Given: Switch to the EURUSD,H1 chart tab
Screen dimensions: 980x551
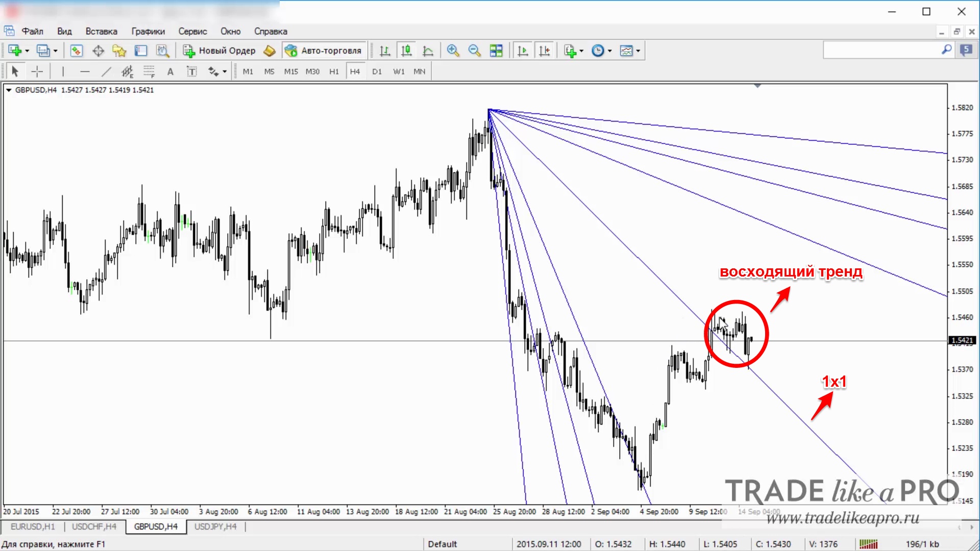Looking at the screenshot, I should click(x=33, y=527).
